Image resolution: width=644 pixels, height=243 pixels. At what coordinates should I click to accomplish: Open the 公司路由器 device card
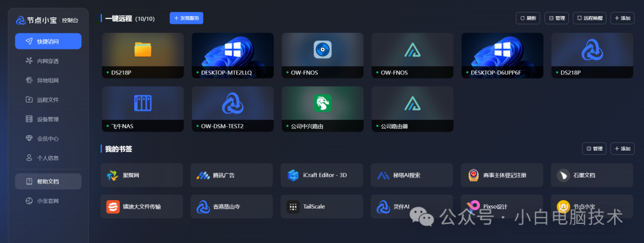point(413,109)
